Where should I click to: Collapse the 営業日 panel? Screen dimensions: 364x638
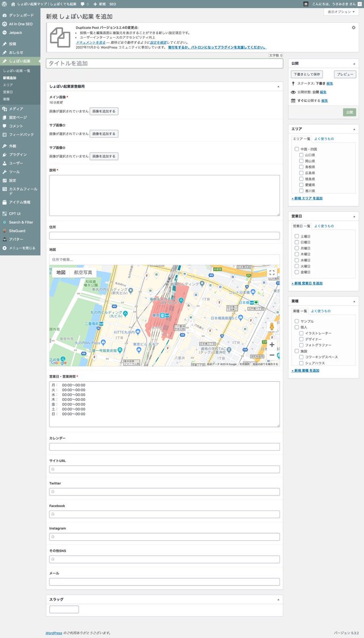point(354,216)
